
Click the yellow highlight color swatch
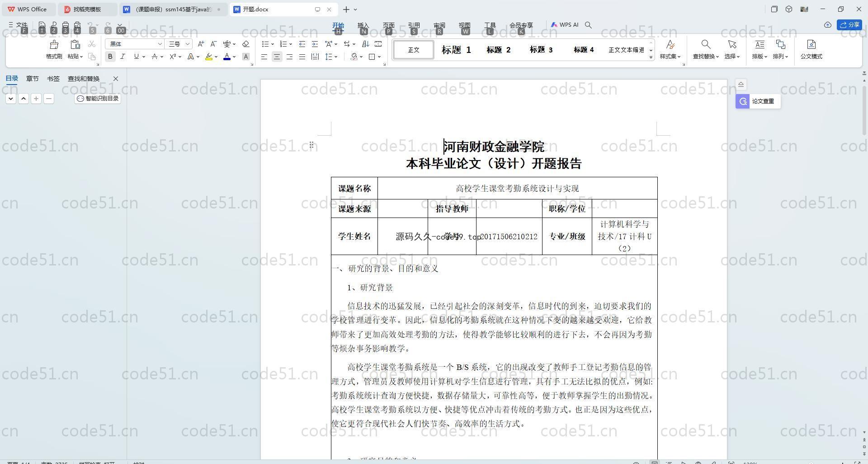pyautogui.click(x=208, y=57)
